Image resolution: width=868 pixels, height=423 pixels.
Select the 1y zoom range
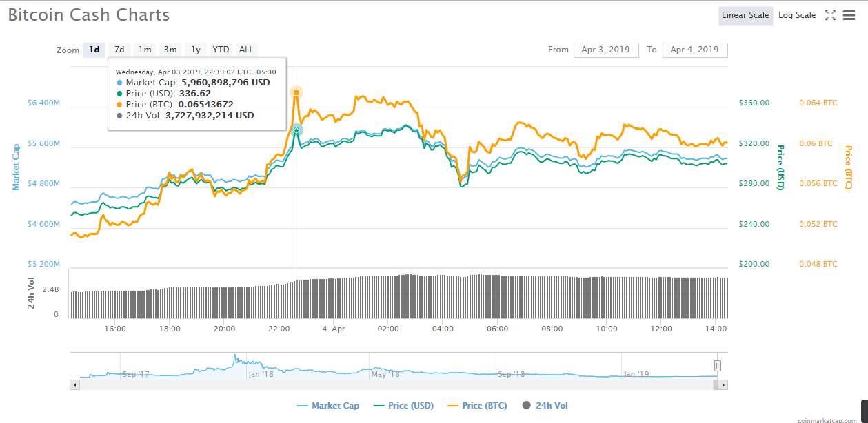(x=196, y=50)
